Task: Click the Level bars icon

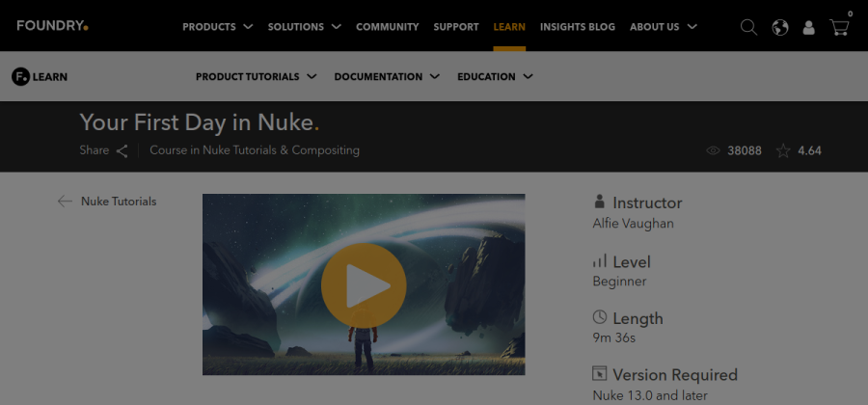Action: point(600,260)
